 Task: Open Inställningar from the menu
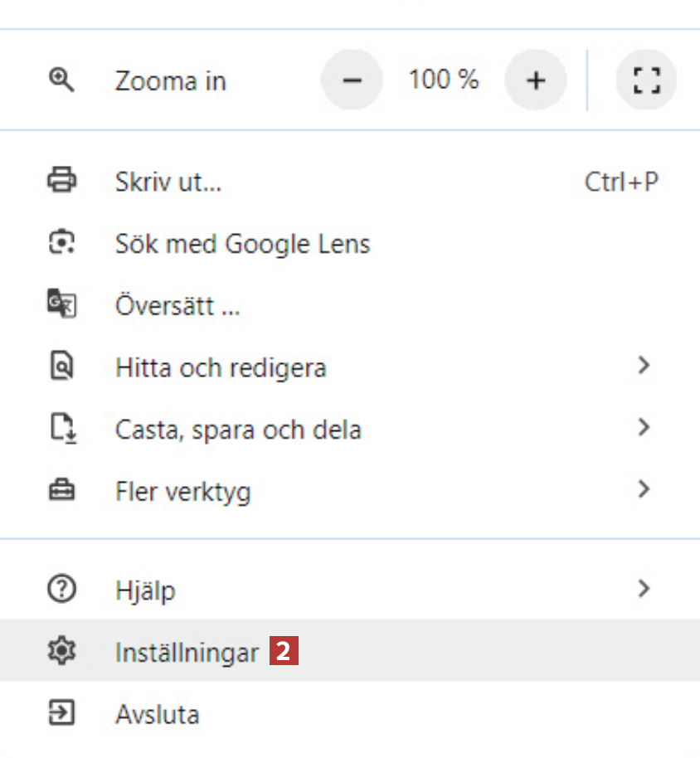[x=187, y=653]
